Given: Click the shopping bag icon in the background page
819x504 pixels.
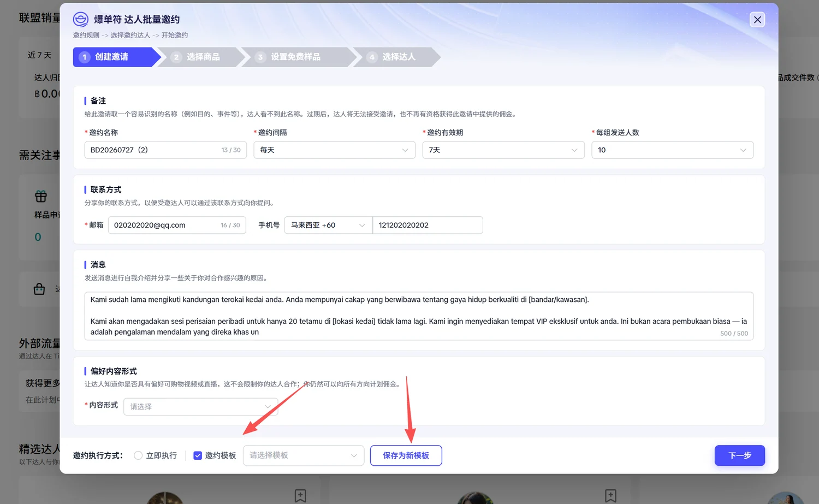Looking at the screenshot, I should pos(39,289).
